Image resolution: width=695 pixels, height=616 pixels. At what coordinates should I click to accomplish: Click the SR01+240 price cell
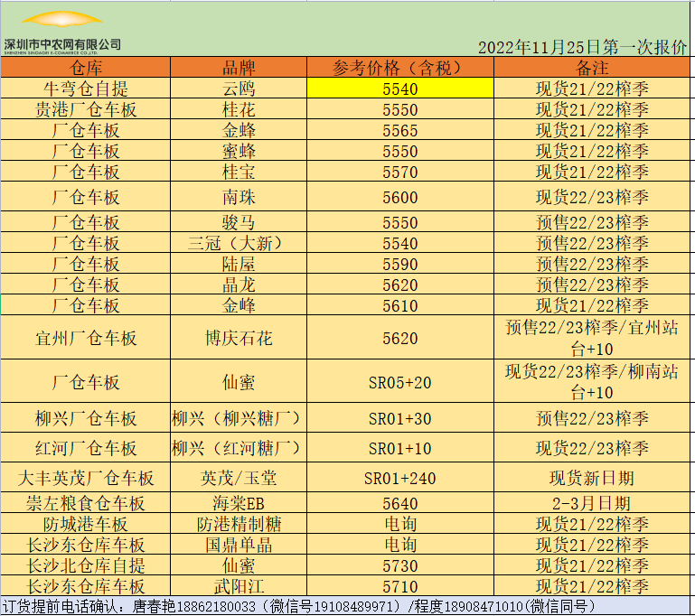coord(399,478)
